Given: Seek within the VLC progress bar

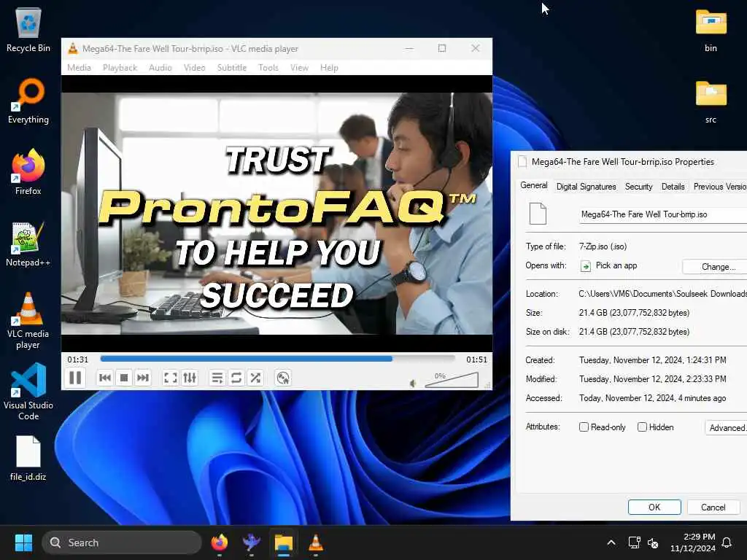Looking at the screenshot, I should point(277,359).
